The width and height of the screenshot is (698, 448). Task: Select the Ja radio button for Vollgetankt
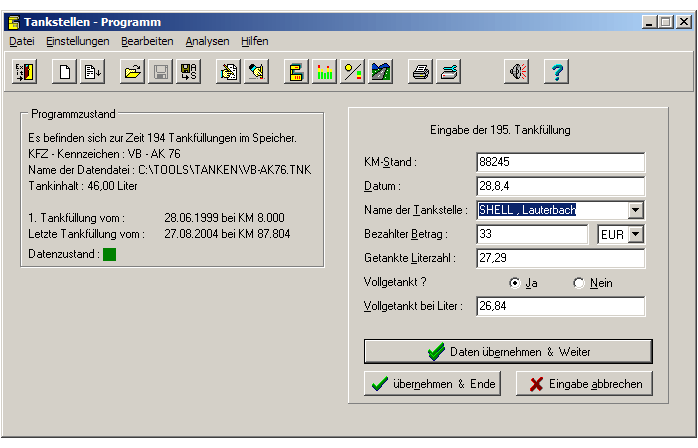[515, 283]
